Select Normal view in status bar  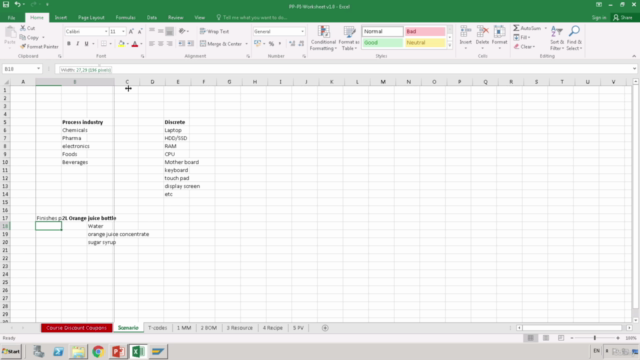[530, 338]
